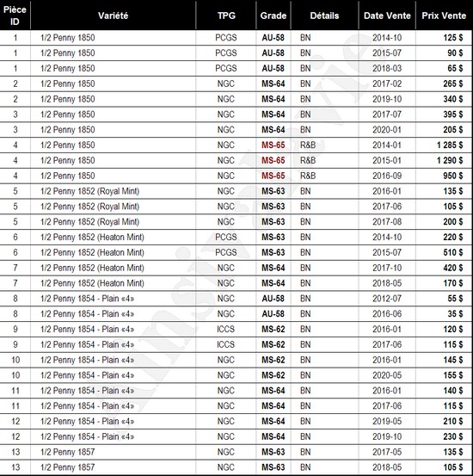
Task: Select the 2020-05 sale date cell
Action: [387, 375]
